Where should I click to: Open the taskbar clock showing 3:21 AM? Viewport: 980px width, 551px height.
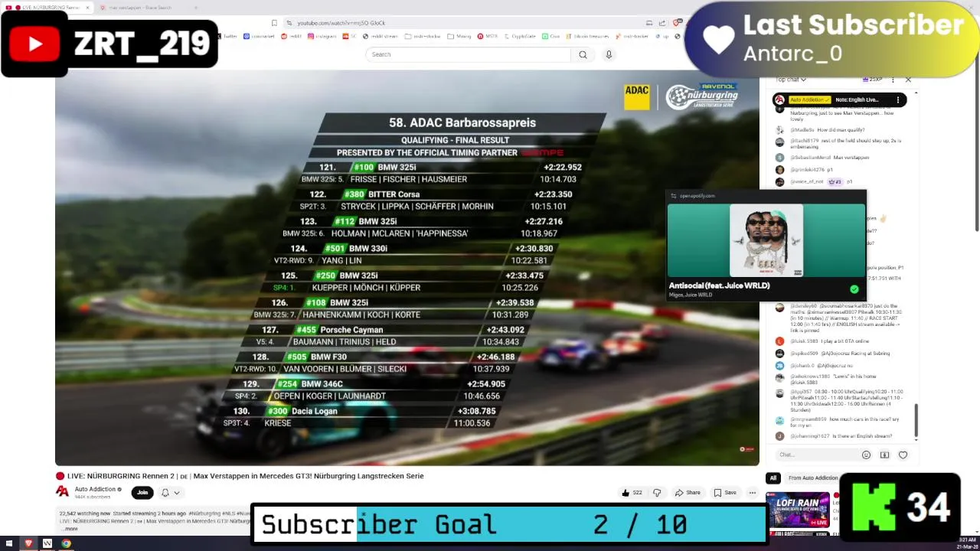[967, 543]
